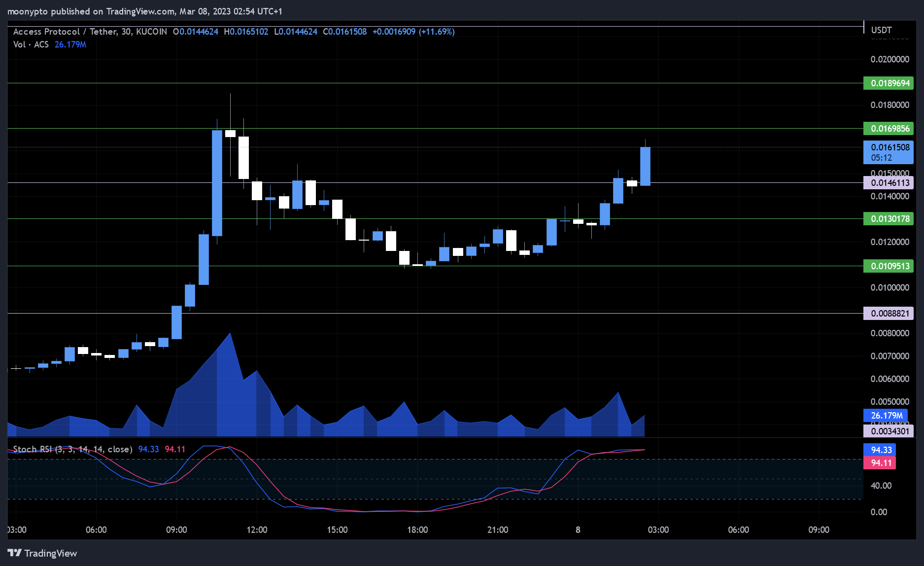Click the +11.69% change value in header
The height and width of the screenshot is (566, 924).
437,32
